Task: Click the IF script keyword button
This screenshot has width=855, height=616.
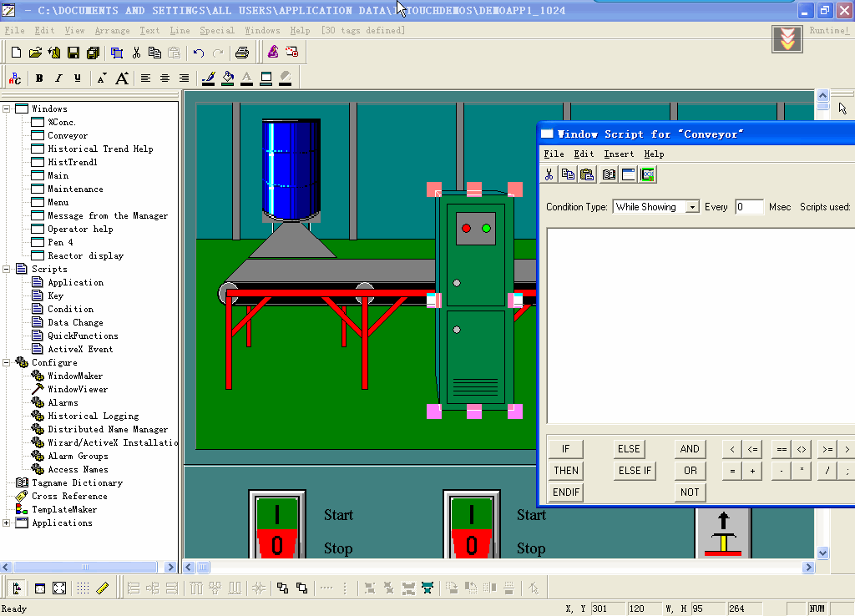Action: [x=566, y=449]
